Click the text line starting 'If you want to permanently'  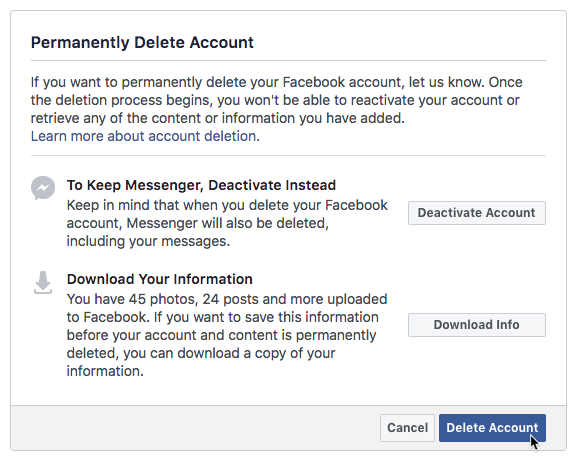[x=276, y=82]
